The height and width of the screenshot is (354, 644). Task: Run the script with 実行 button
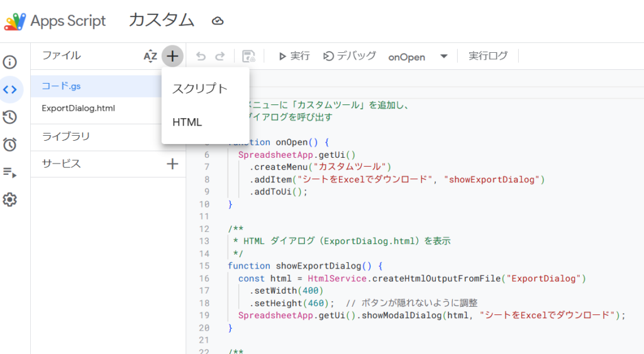294,56
